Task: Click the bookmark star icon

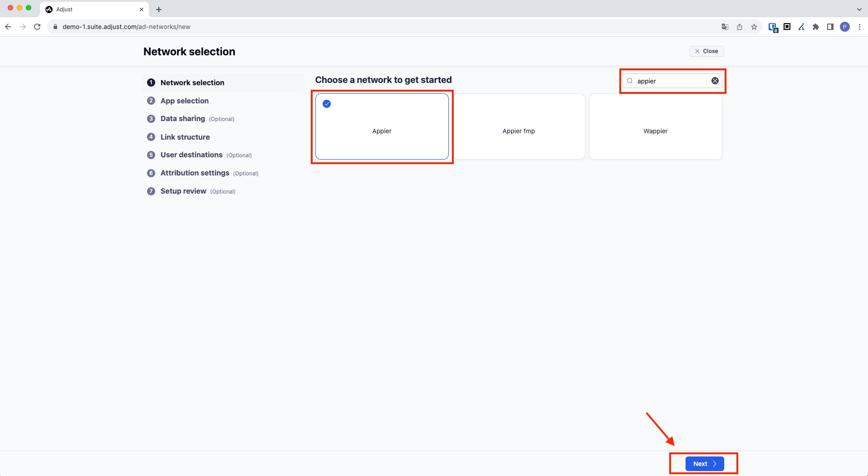Action: point(754,27)
